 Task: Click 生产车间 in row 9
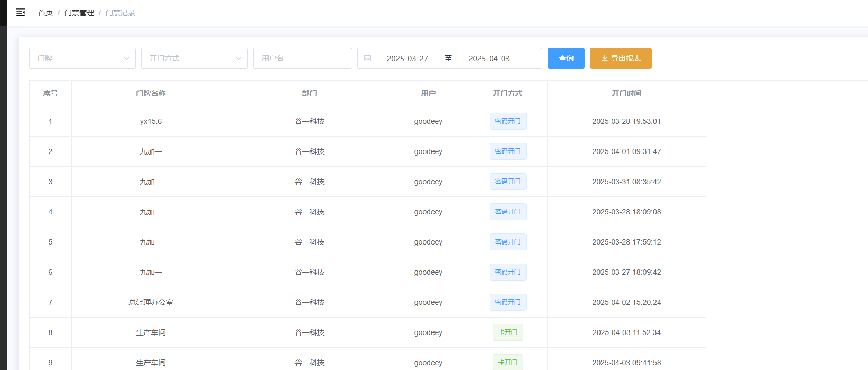pyautogui.click(x=151, y=363)
